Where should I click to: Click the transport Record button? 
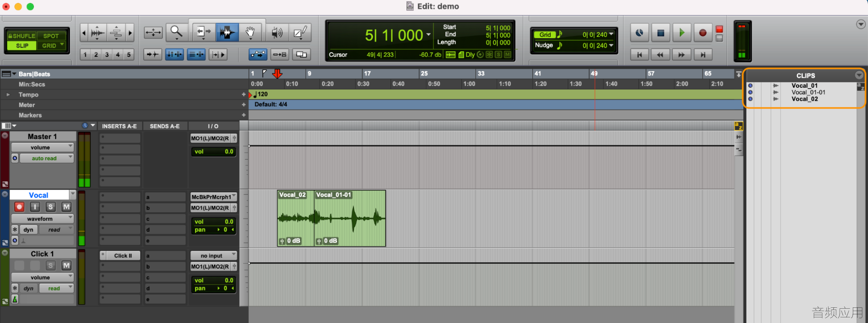[x=703, y=33]
